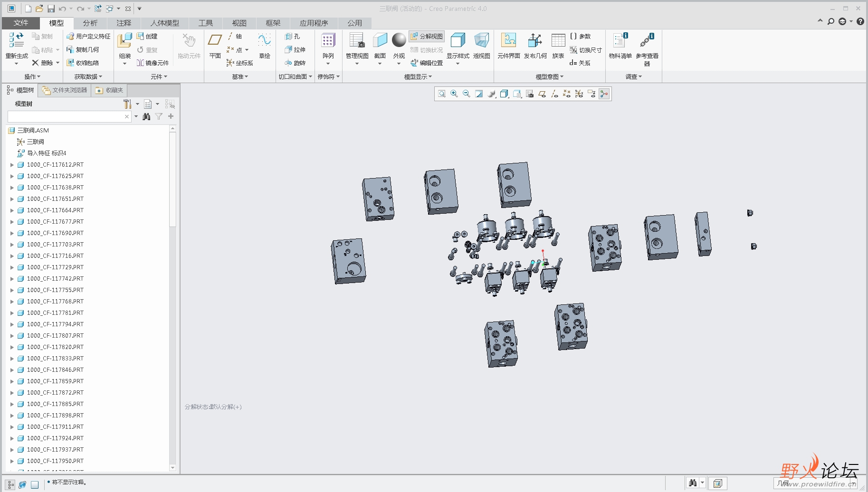Toggle spin center display
The height and width of the screenshot is (492, 868).
coord(604,94)
